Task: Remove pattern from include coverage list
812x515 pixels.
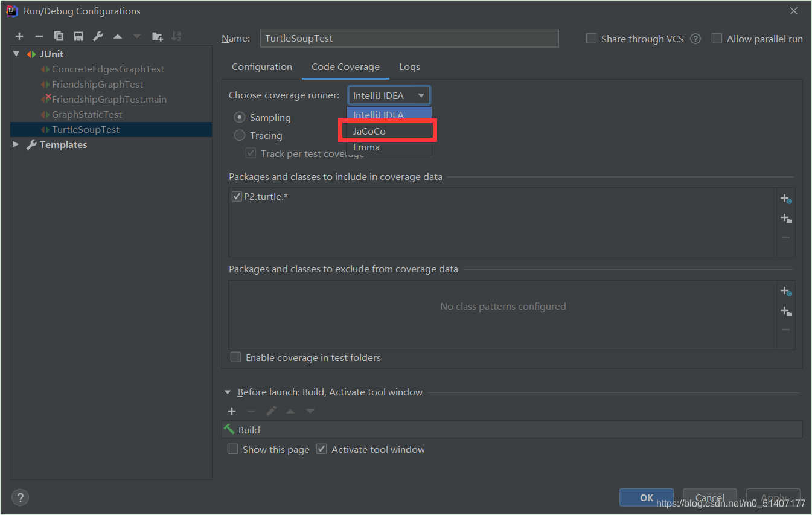Action: 785,237
